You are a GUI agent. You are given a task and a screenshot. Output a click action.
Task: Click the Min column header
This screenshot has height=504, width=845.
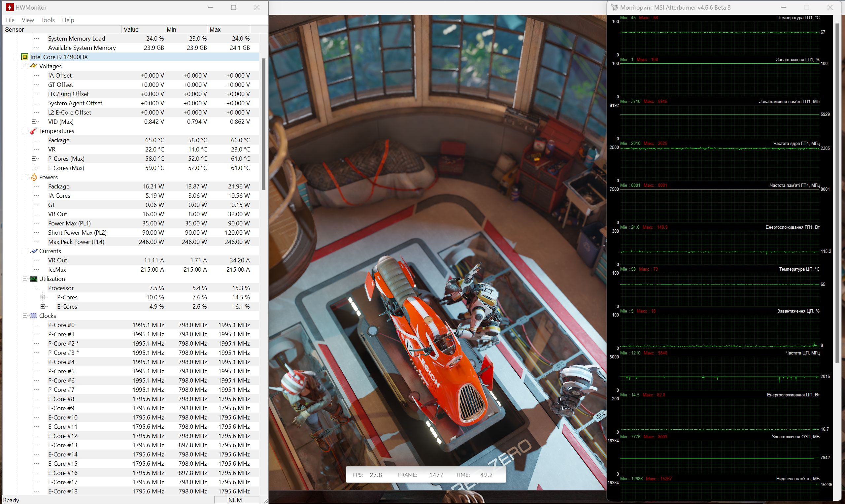[186, 30]
